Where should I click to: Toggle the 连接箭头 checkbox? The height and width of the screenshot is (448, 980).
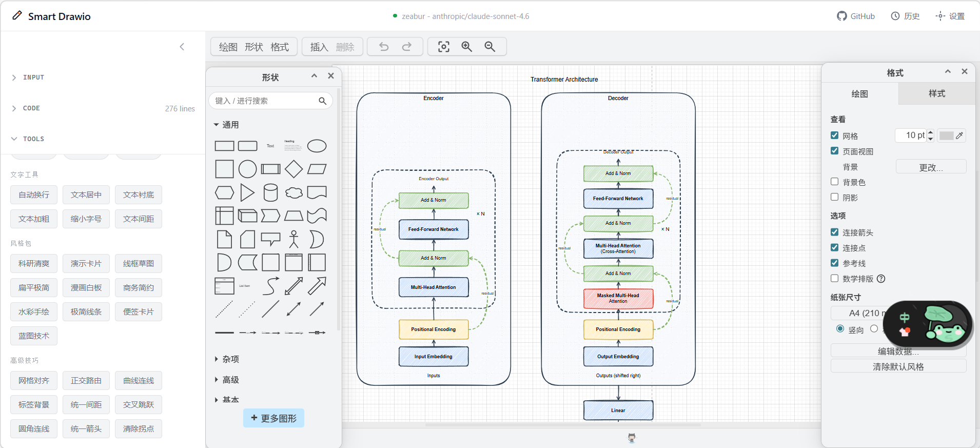coord(835,232)
